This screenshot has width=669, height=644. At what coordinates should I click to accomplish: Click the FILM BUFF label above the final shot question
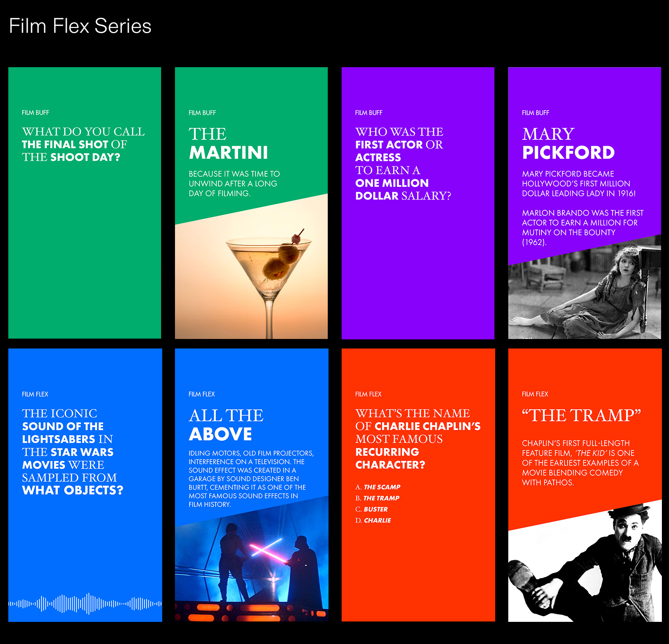click(x=36, y=113)
